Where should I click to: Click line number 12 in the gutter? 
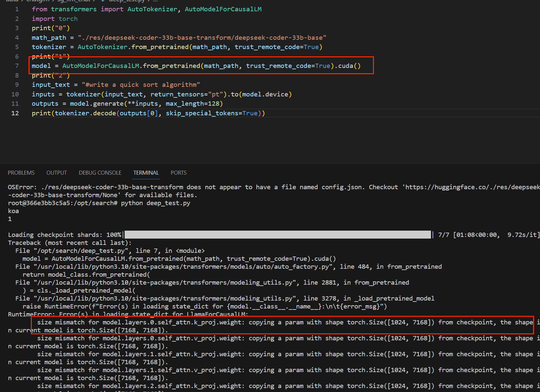coord(15,113)
